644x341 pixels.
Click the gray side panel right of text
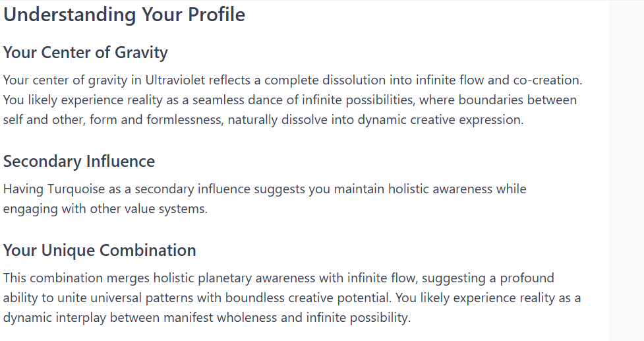click(x=626, y=170)
